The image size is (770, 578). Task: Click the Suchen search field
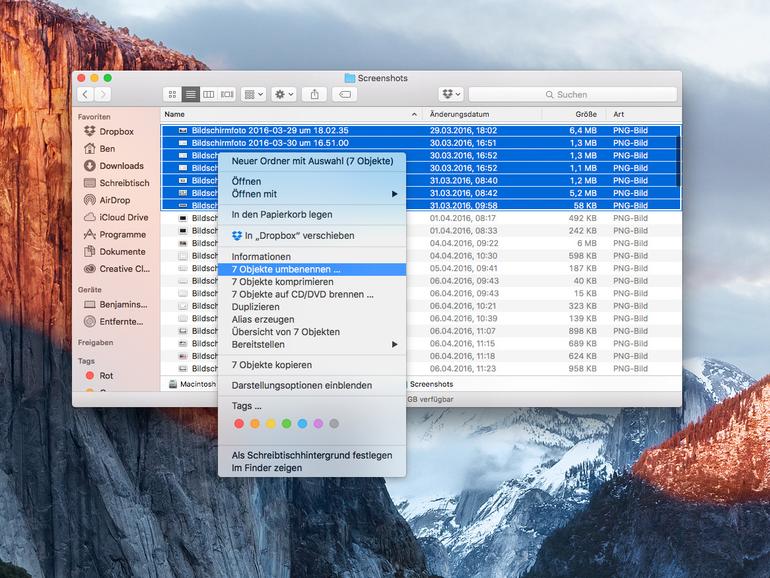click(x=575, y=94)
